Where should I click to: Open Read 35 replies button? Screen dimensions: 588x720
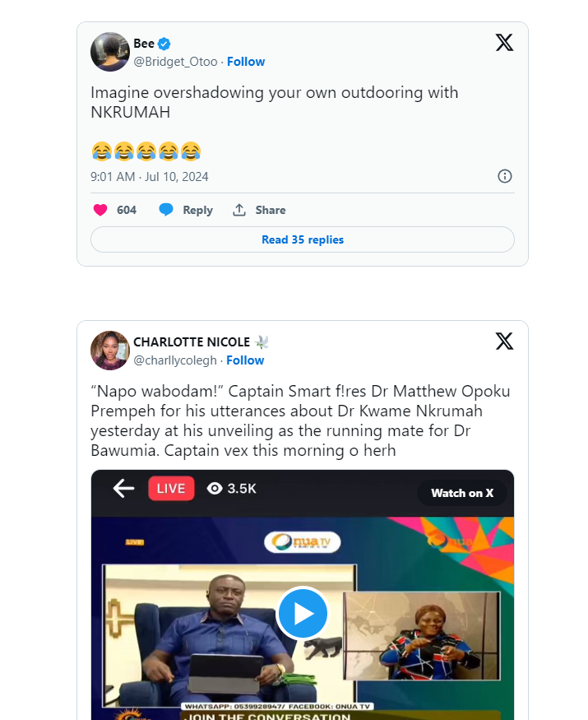point(303,239)
